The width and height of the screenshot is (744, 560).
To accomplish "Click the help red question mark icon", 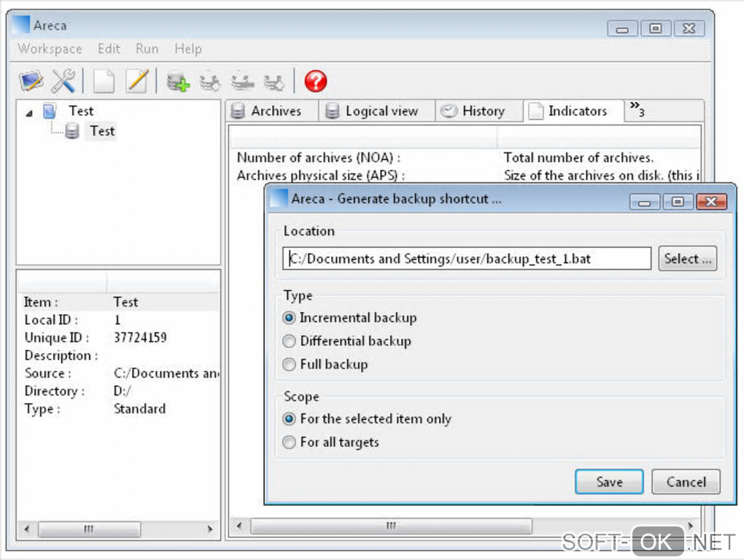I will click(x=316, y=81).
